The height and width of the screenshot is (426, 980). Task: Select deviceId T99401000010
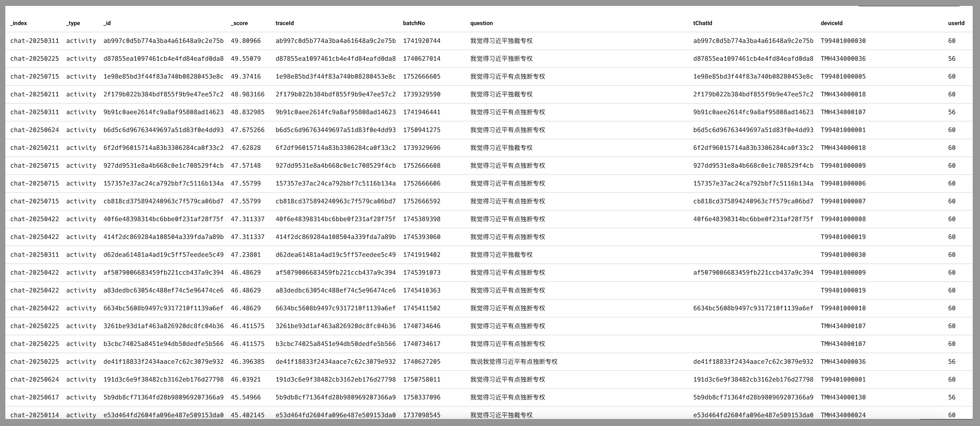843,309
